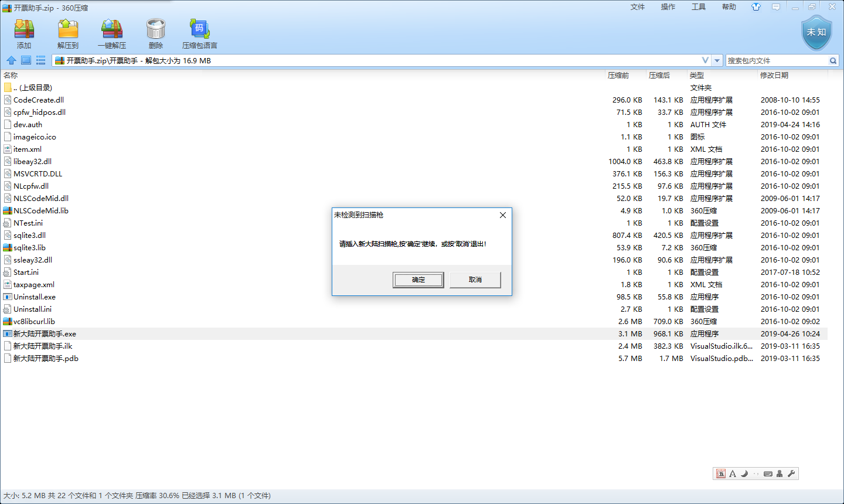Screen dimensions: 844x504
Task: Select the file NLSCodeMid.dll
Action: 41,198
